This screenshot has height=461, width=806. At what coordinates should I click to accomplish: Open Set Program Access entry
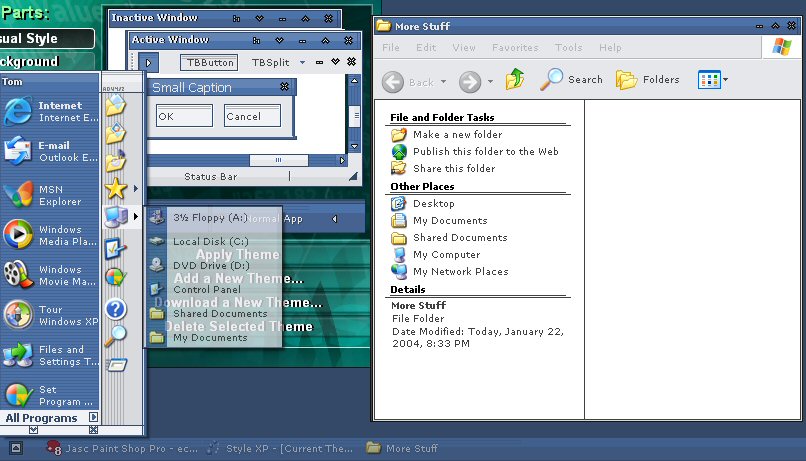coord(50,395)
